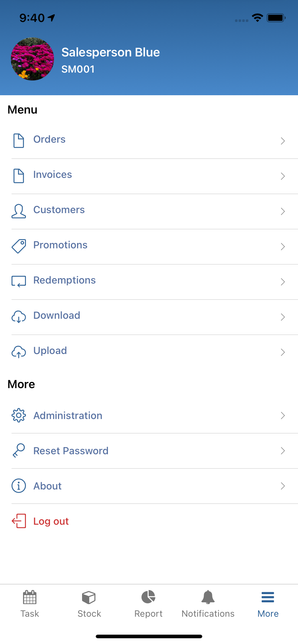298x644 pixels.
Task: Tap the Administration gear icon
Action: coord(19,415)
